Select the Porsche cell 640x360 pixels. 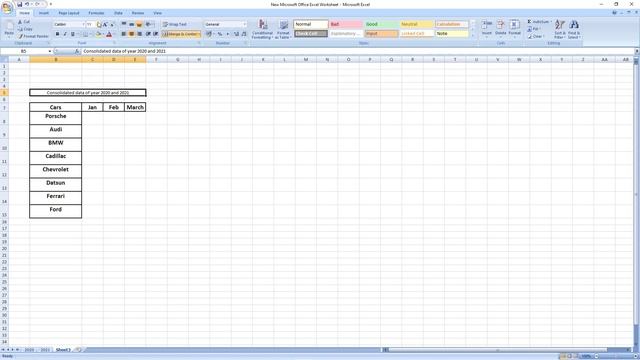coord(56,118)
